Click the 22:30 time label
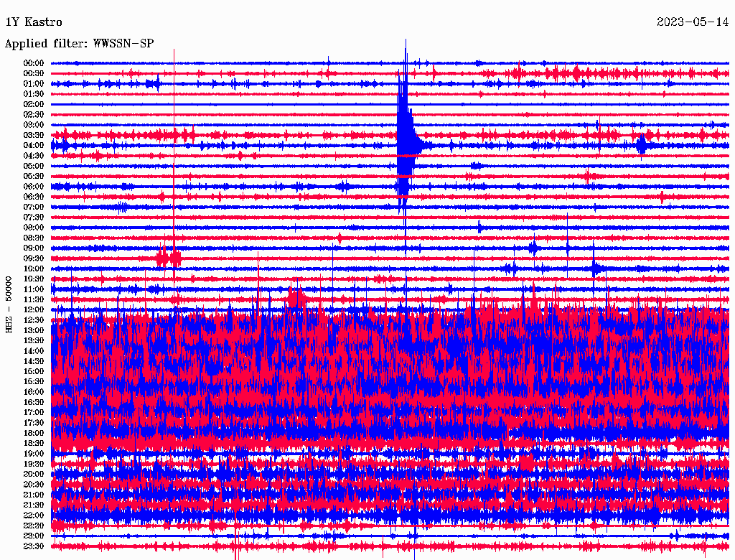This screenshot has width=735, height=560. 34,526
